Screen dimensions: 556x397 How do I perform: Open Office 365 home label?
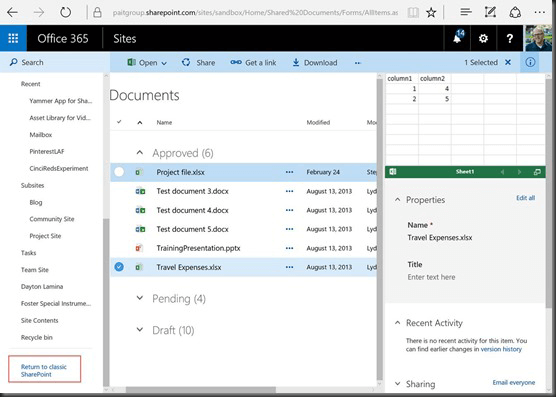click(x=63, y=38)
